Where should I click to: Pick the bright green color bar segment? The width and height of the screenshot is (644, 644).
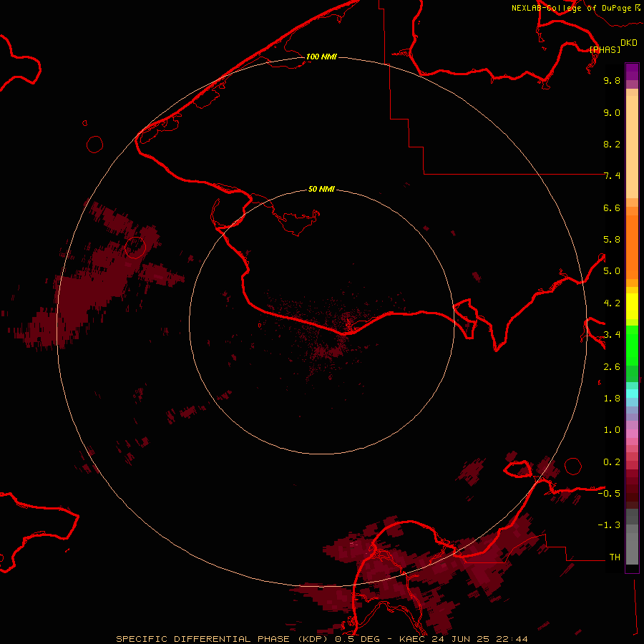(632, 345)
